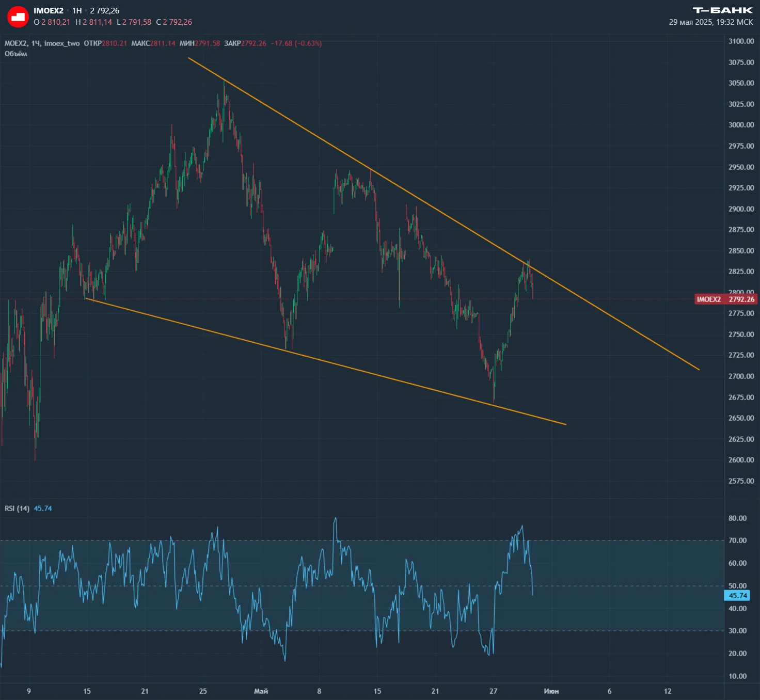Click the chart legend title MOEX2, 1Ч, imoex_two

click(42, 43)
